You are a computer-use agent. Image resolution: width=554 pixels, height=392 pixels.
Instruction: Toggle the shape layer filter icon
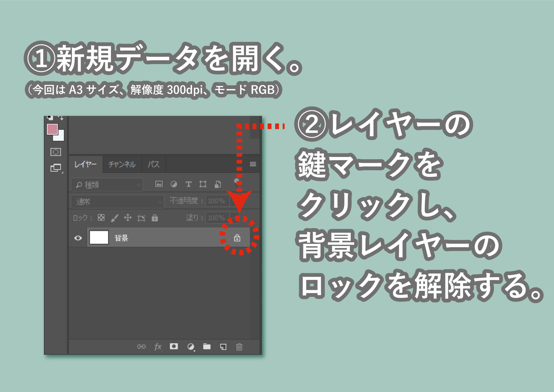[203, 184]
